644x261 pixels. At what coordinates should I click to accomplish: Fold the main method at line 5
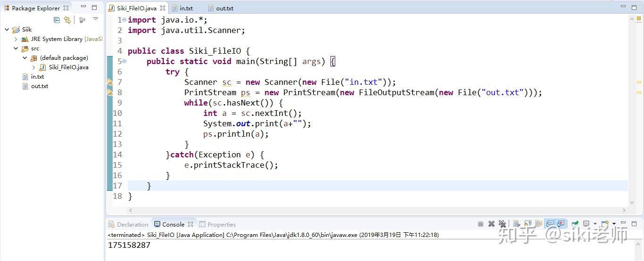pyautogui.click(x=124, y=61)
